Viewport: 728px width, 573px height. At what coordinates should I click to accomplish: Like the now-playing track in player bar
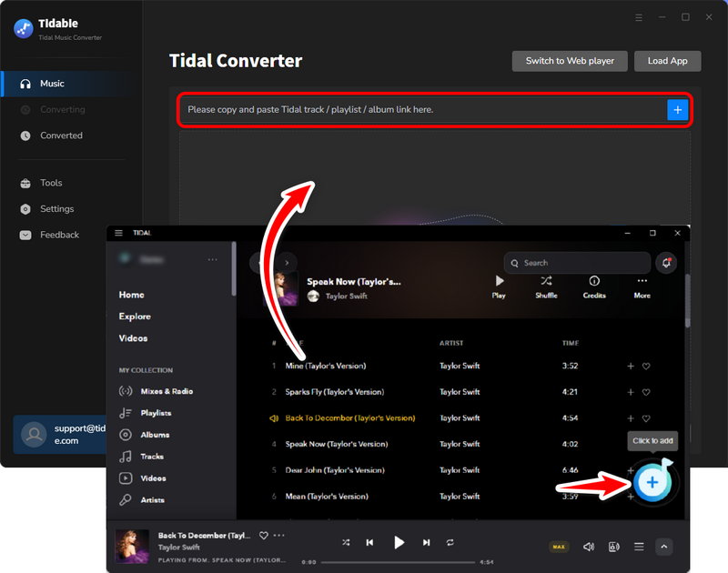coord(263,536)
